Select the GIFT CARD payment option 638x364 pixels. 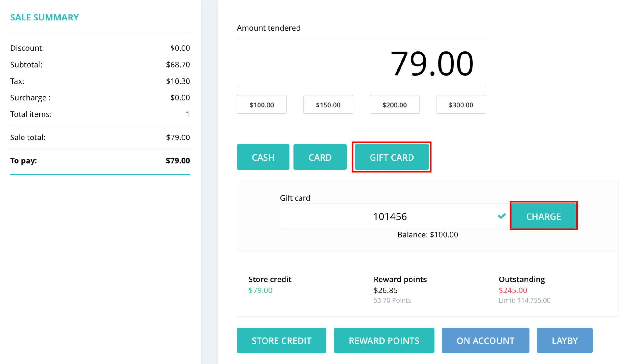click(x=392, y=157)
